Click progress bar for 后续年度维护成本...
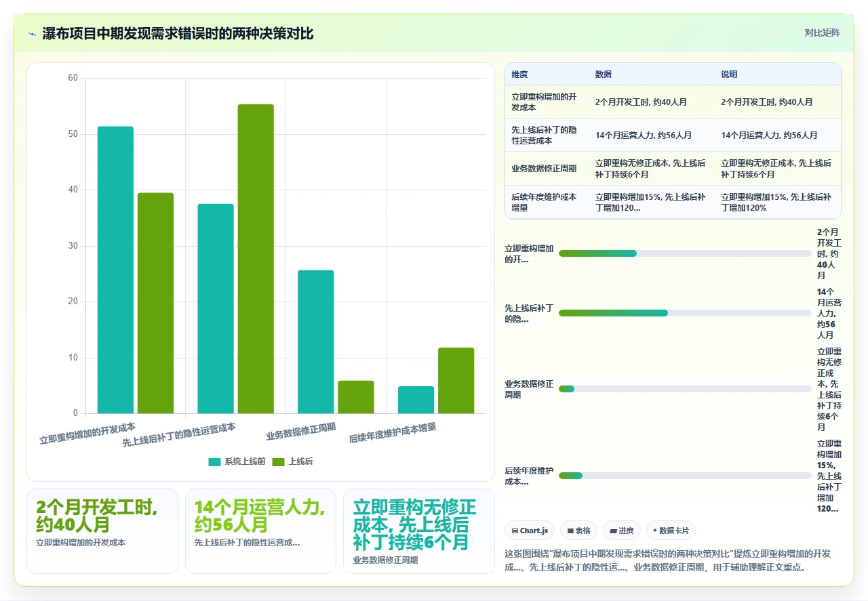 pyautogui.click(x=685, y=476)
